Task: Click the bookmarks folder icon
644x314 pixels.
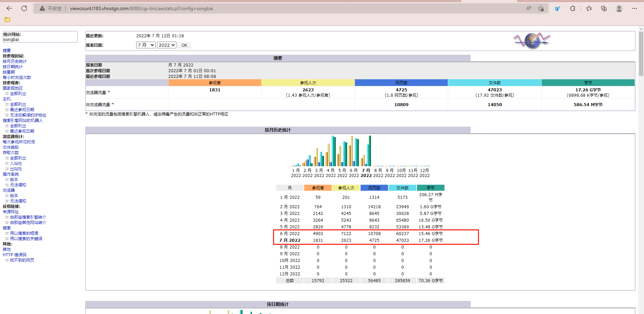Action: click(x=7, y=19)
